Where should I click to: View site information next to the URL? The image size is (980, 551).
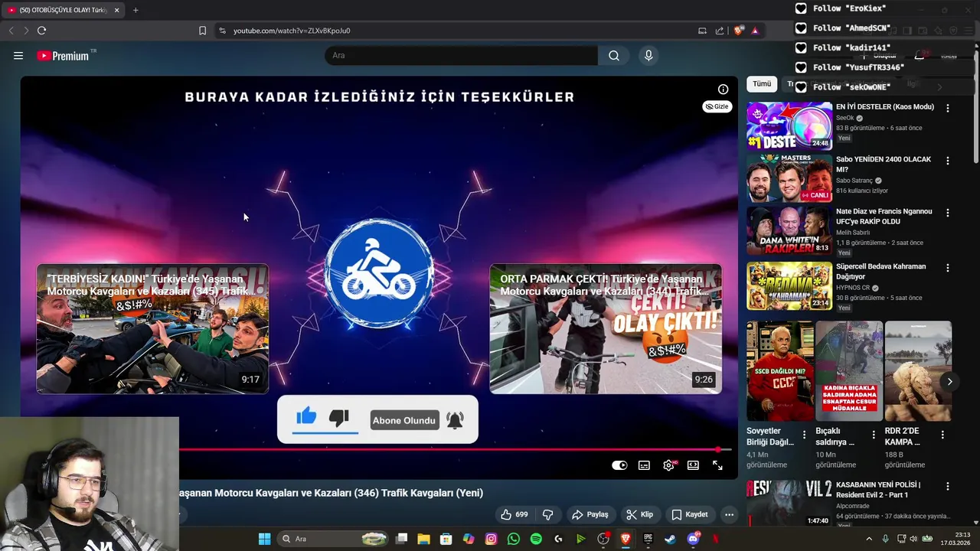(222, 31)
